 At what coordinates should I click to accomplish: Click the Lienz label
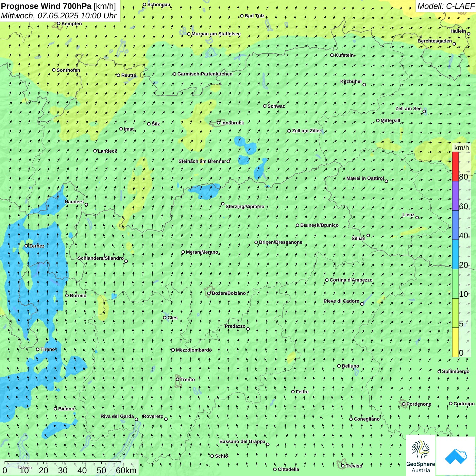click(x=408, y=215)
